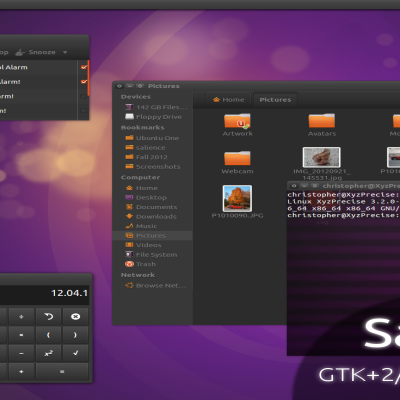Click the orange scrollbar in alarm list
This screenshot has height=400, width=400.
[x=88, y=78]
